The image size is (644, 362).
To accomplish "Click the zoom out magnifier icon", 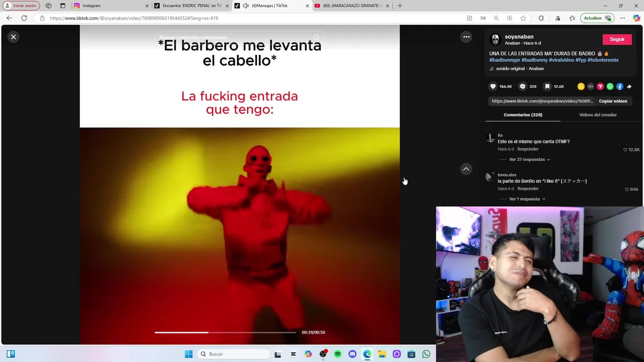I will (496, 18).
